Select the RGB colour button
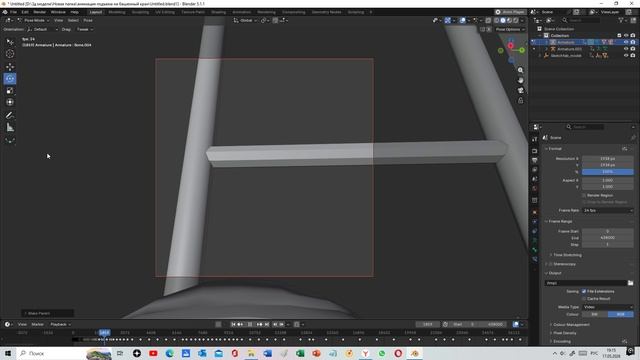Screen dimensions: 640x360 [x=620, y=314]
